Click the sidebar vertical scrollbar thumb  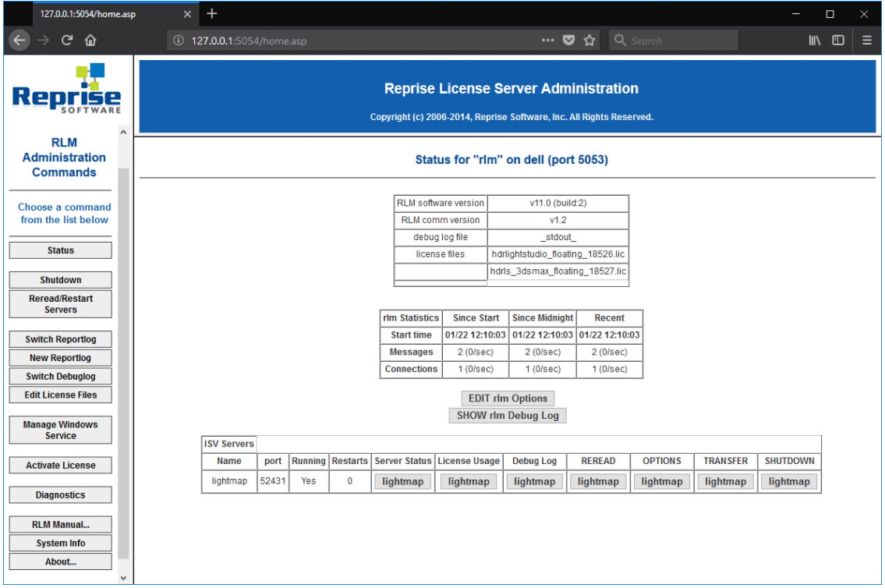pyautogui.click(x=124, y=364)
